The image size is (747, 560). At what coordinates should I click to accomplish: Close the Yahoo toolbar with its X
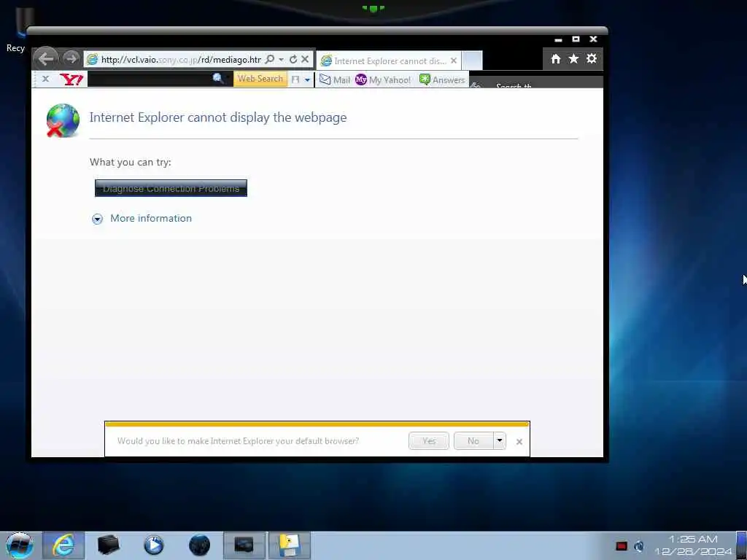tap(45, 79)
